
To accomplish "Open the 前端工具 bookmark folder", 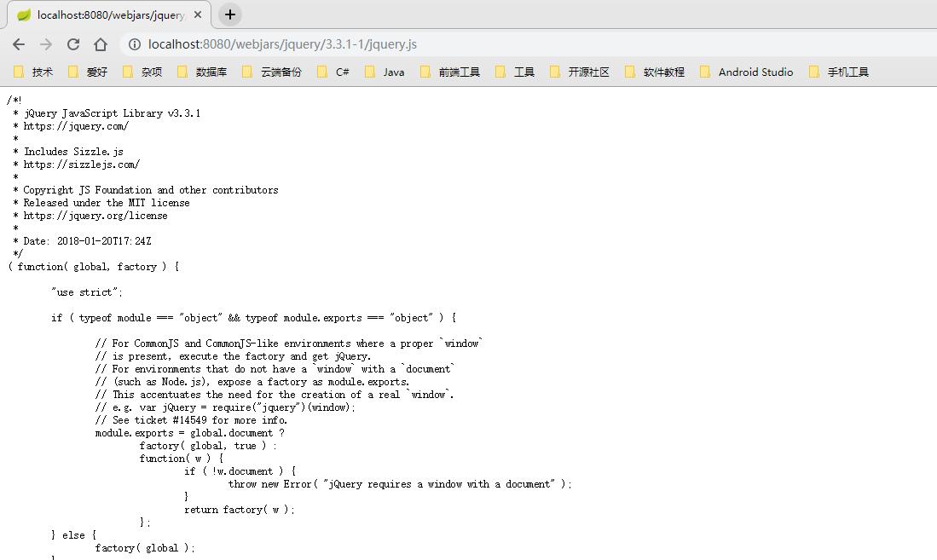I will (450, 72).
